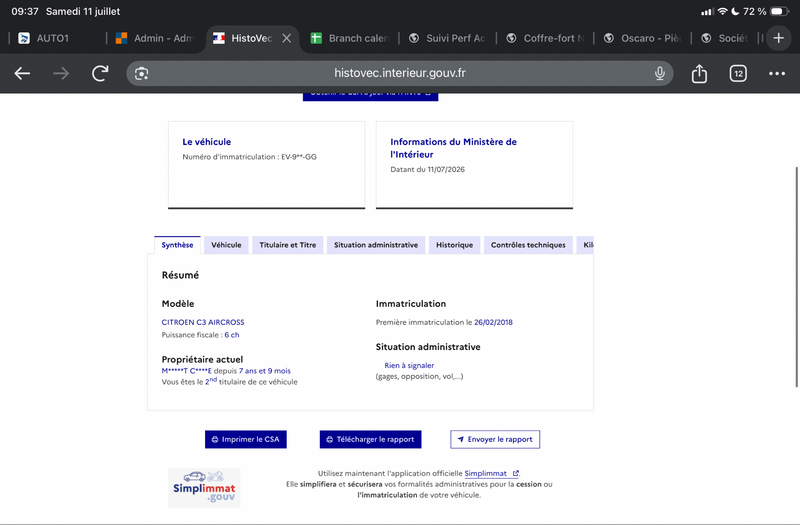Open the Situation administrative tab
This screenshot has width=800, height=525.
[x=376, y=245]
